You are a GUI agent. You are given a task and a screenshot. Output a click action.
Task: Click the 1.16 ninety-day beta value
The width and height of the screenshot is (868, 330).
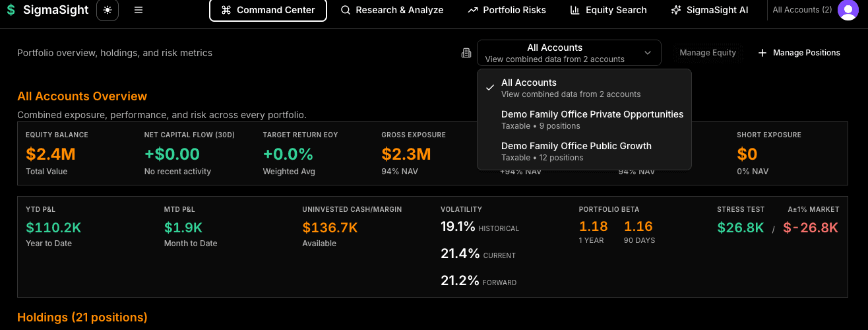[x=638, y=227]
